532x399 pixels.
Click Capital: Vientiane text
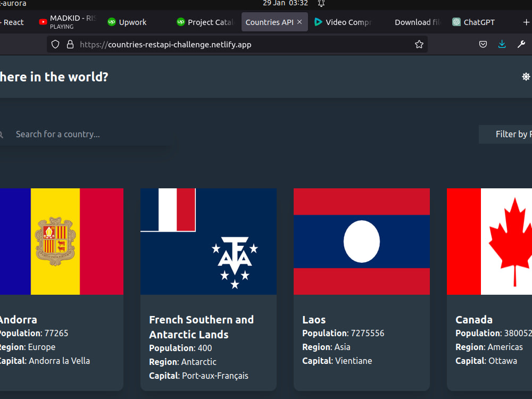point(337,361)
